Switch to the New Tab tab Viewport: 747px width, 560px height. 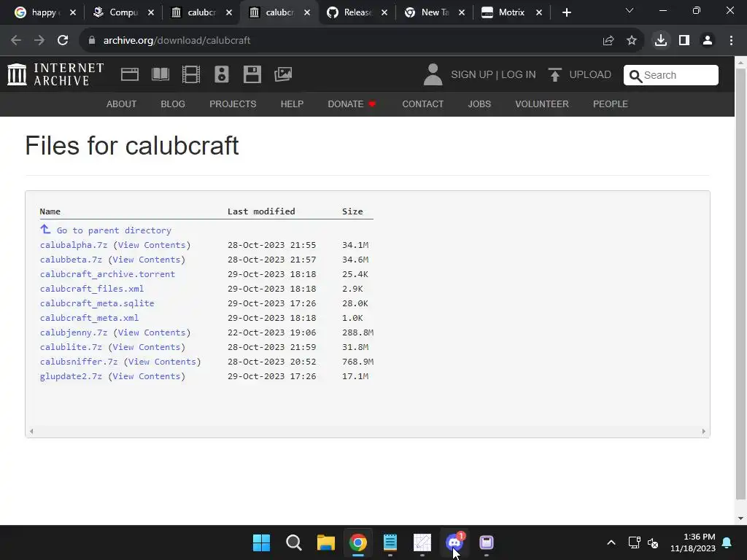[x=435, y=12]
